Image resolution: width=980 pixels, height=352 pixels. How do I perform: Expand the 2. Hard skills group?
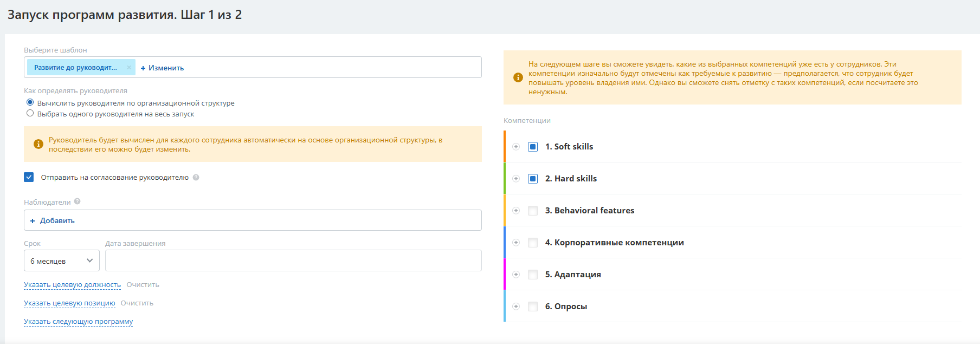point(516,179)
